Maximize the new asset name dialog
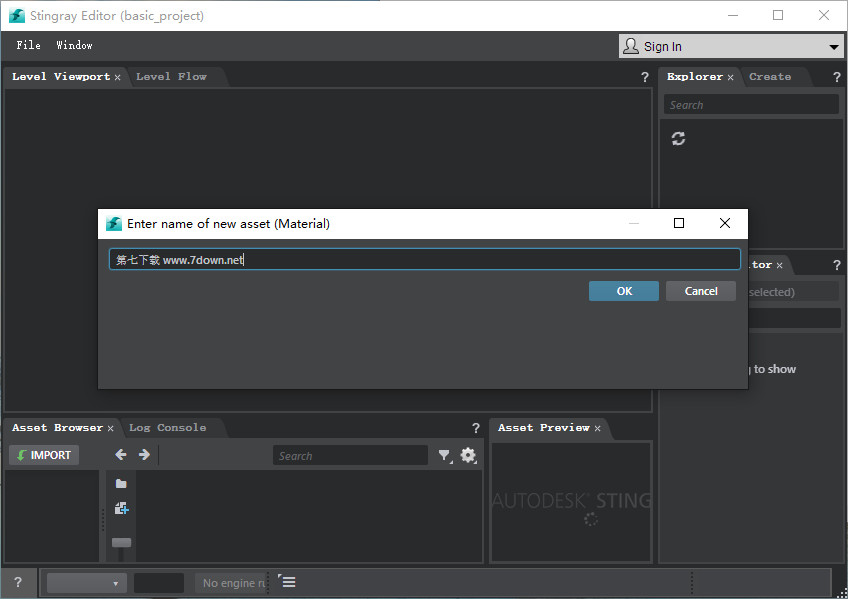This screenshot has width=848, height=599. coord(679,223)
